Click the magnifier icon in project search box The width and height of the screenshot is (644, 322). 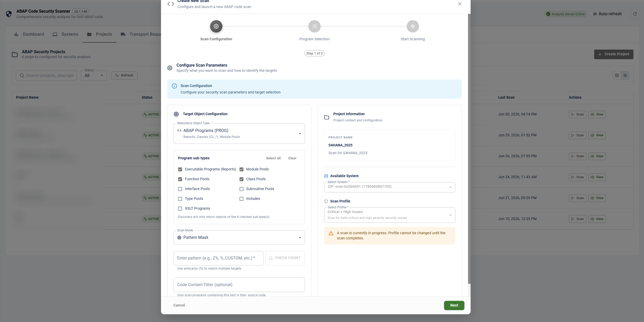(22, 76)
